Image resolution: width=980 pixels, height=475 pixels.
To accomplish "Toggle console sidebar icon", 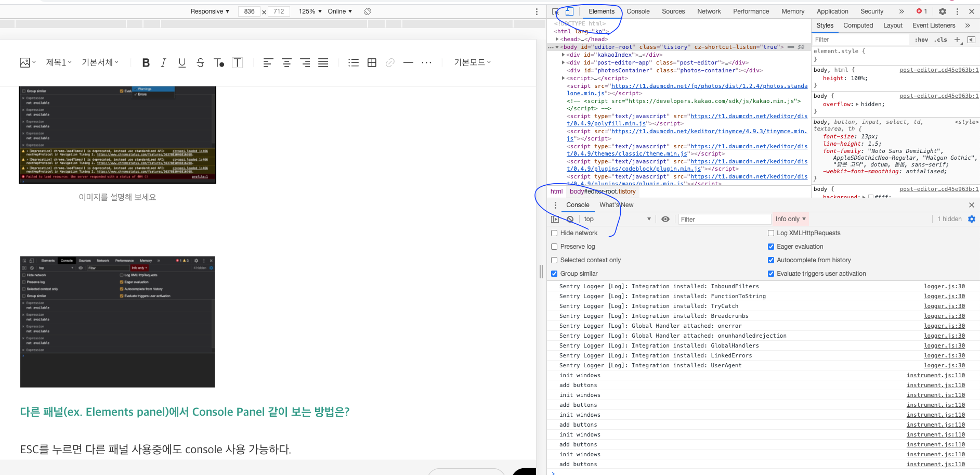I will (x=555, y=219).
